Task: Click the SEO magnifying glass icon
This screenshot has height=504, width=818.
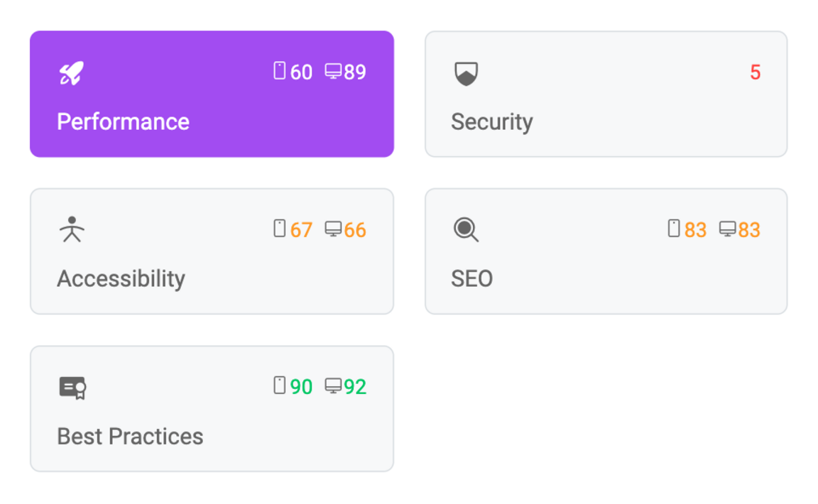Action: (x=466, y=229)
